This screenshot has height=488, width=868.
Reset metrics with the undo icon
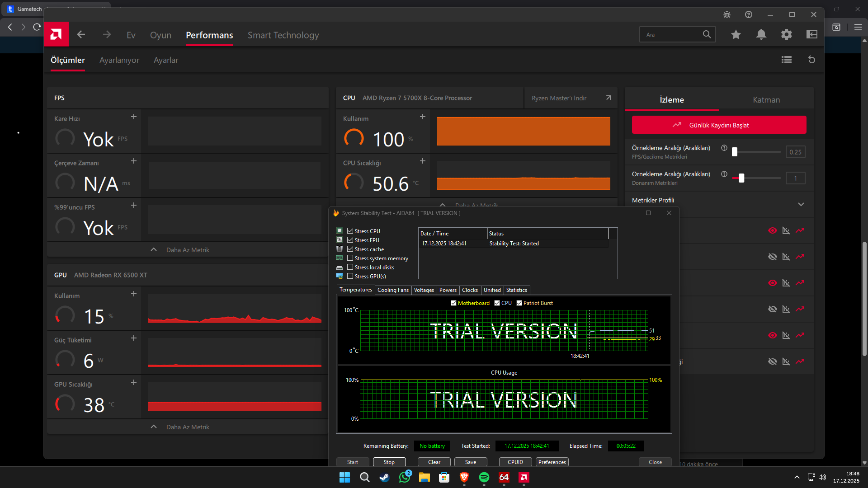pos(812,60)
